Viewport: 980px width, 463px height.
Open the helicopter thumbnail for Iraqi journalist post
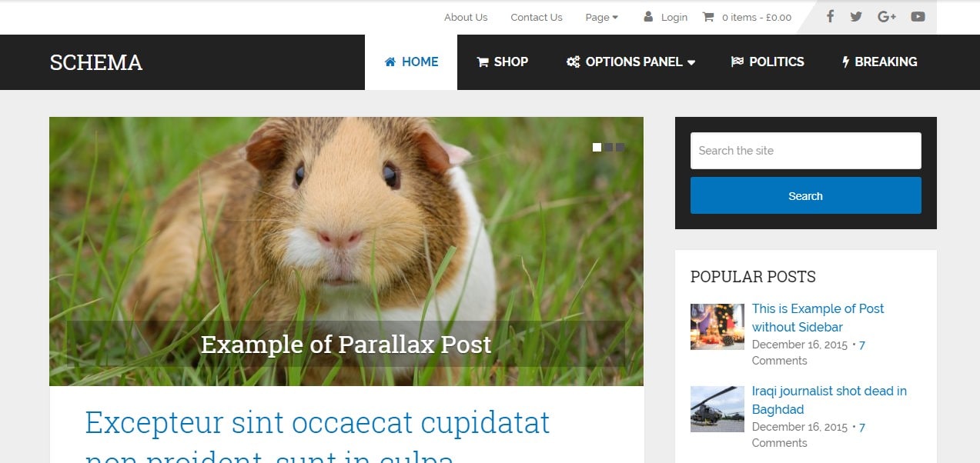tap(717, 409)
